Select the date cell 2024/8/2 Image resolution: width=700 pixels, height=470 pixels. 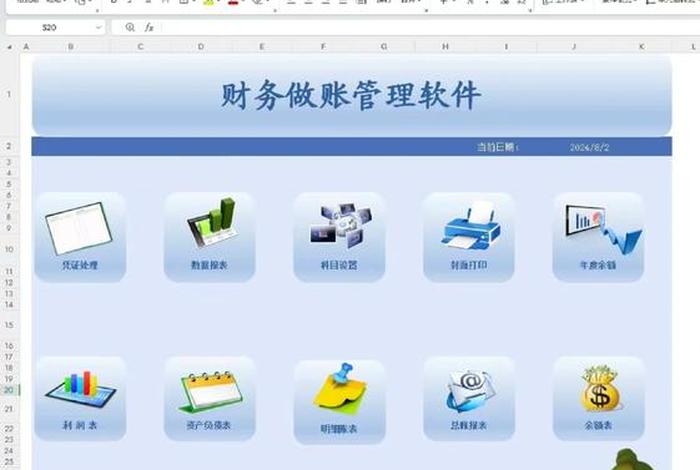click(x=589, y=147)
